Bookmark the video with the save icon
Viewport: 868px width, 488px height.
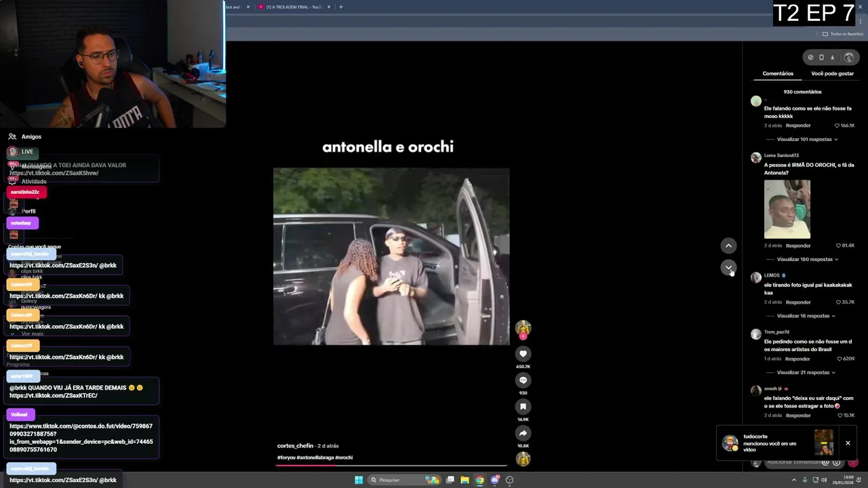523,407
